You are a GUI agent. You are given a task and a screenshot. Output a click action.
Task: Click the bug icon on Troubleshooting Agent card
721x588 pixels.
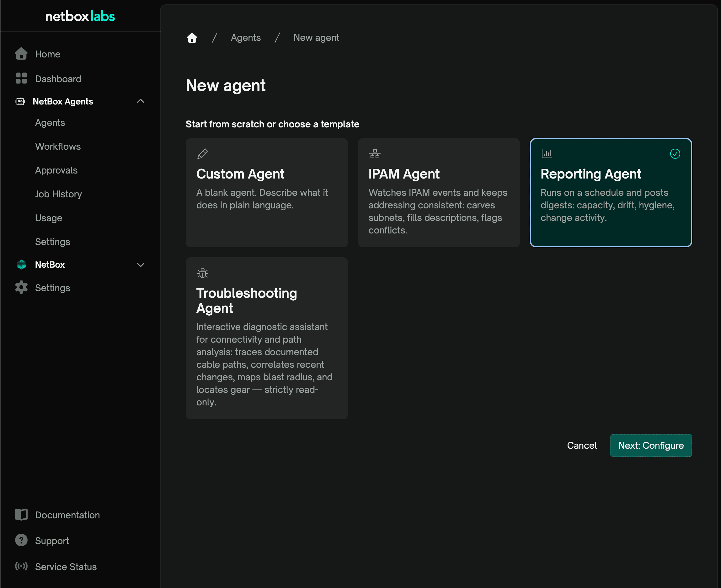point(202,273)
